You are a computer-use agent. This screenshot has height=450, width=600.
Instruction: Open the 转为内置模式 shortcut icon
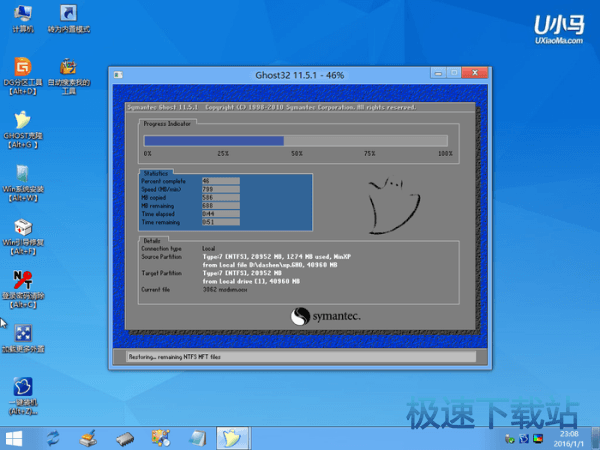[x=68, y=19]
